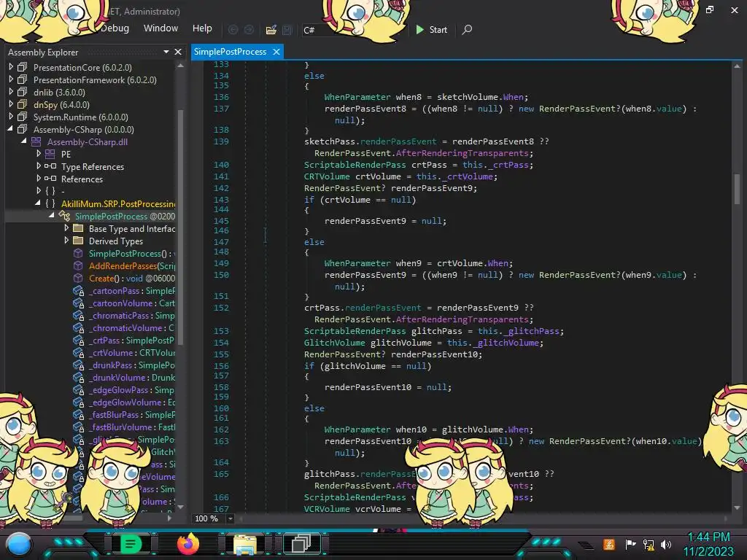This screenshot has height=560, width=747.
Task: Open the C# language dropdown
Action: [355, 30]
